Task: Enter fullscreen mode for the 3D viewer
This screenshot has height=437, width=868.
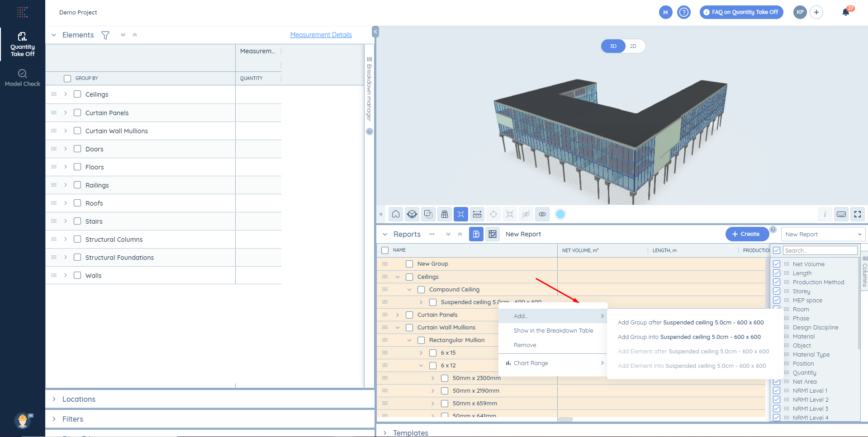Action: pyautogui.click(x=858, y=214)
